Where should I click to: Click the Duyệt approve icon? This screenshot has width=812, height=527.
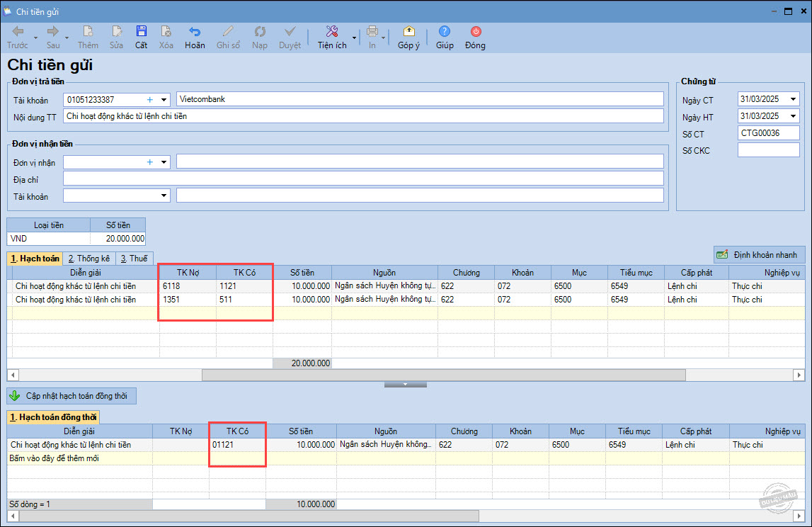[x=290, y=38]
